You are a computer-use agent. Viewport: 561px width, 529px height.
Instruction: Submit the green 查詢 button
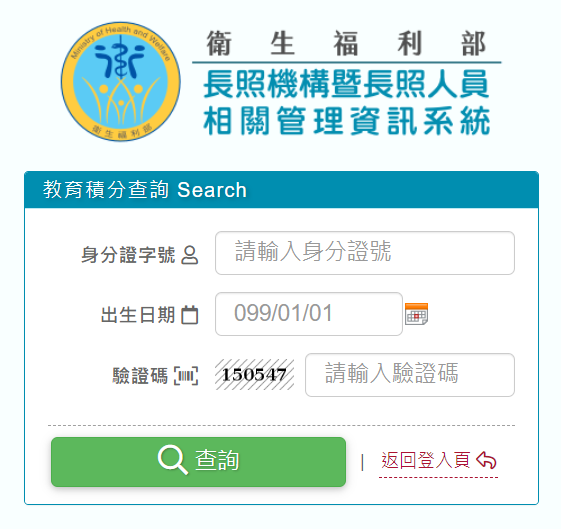199,462
